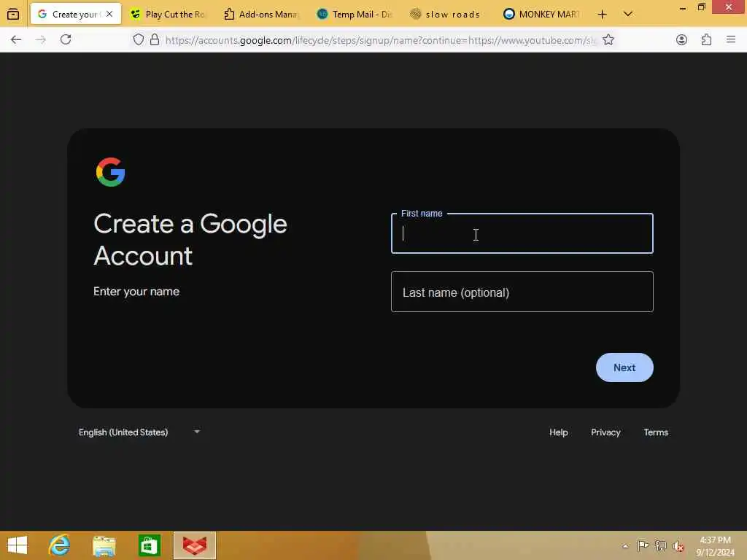Show hidden system tray icons
This screenshot has height=560, width=747.
click(x=625, y=546)
